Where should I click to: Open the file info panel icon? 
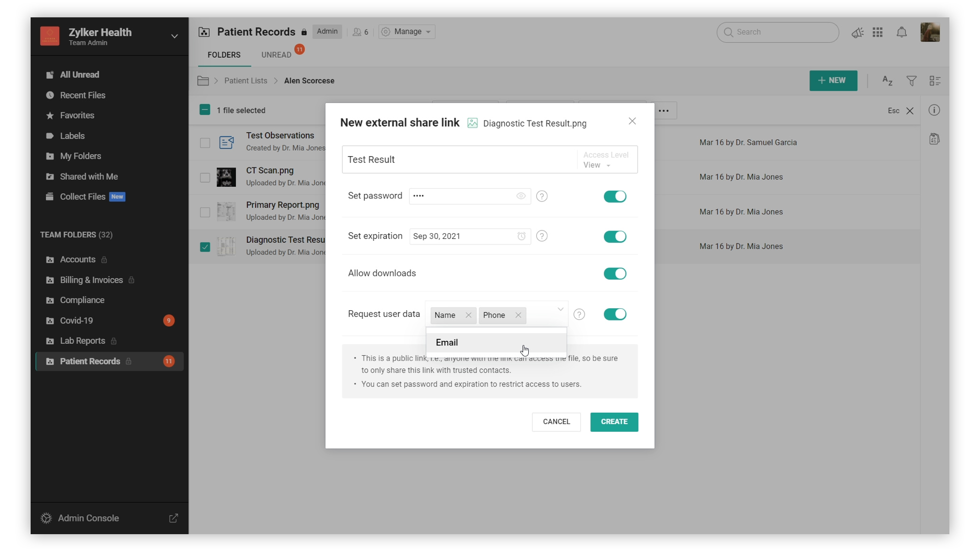(934, 110)
